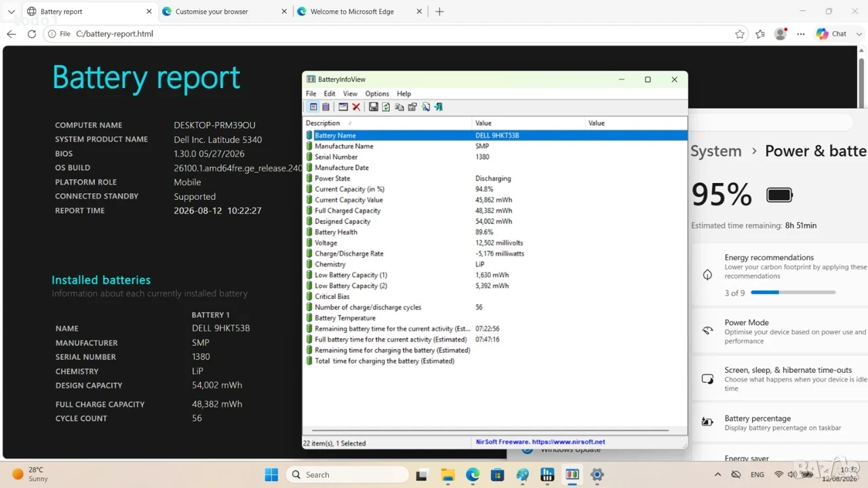Open the File menu in BatteryInfoView
The image size is (868, 488).
click(x=311, y=94)
